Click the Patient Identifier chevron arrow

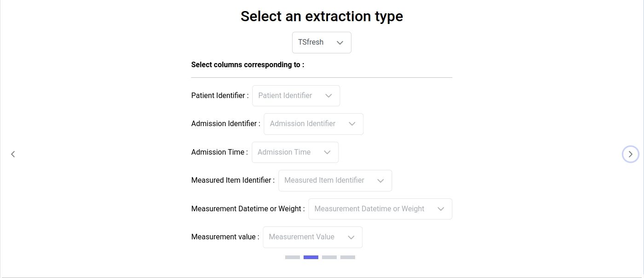(x=328, y=96)
